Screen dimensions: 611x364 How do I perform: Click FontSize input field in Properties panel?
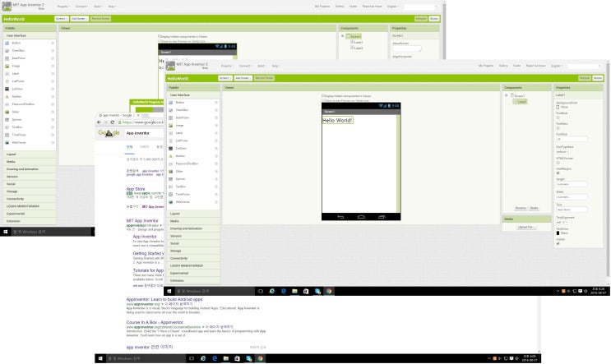coord(572,139)
